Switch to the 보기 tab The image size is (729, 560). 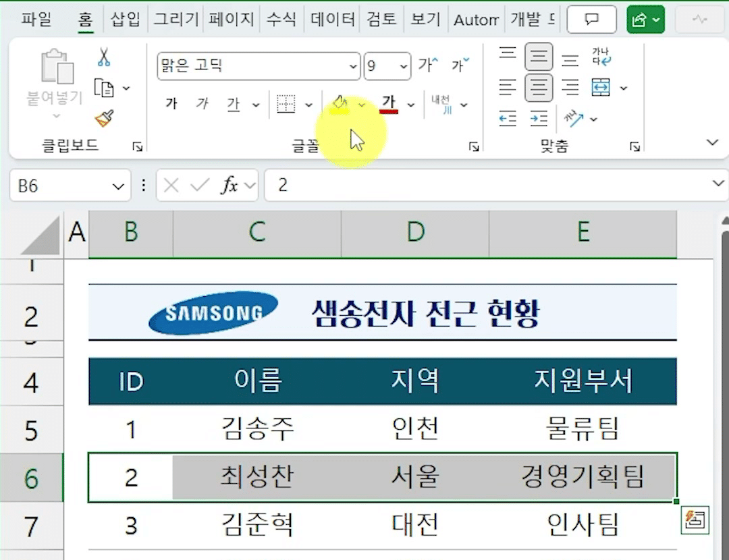(425, 19)
